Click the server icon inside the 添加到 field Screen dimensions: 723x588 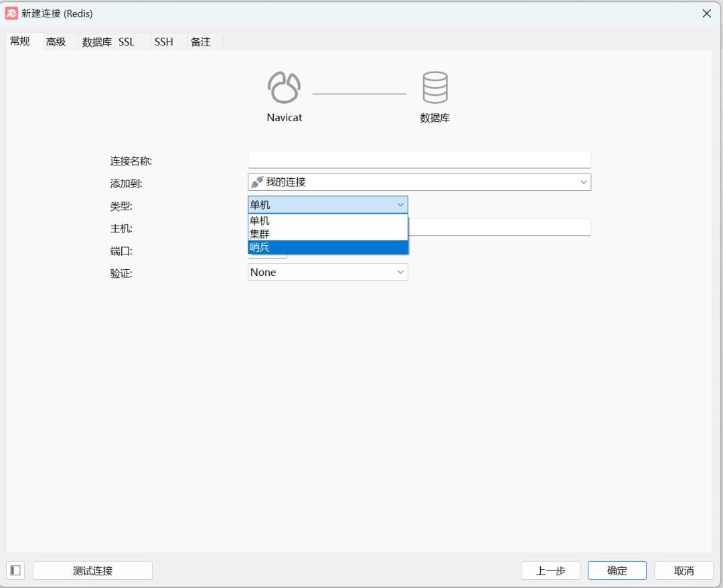(258, 181)
